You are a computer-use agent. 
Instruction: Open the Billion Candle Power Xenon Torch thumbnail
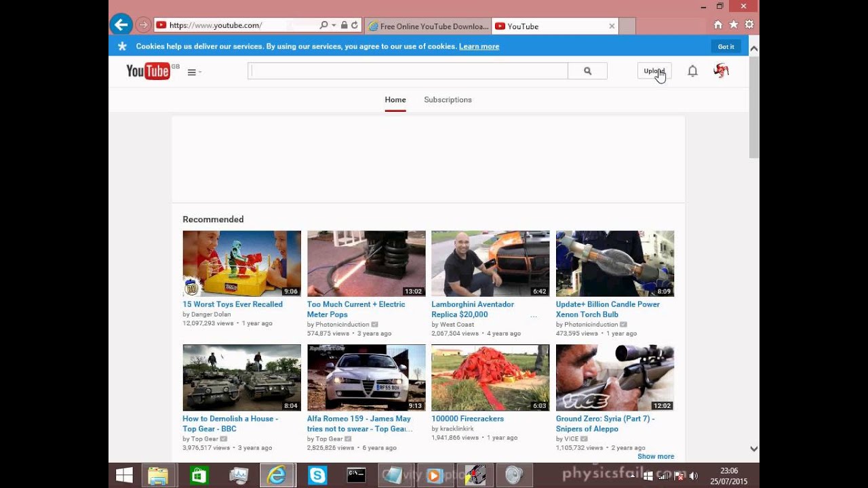[x=615, y=264]
